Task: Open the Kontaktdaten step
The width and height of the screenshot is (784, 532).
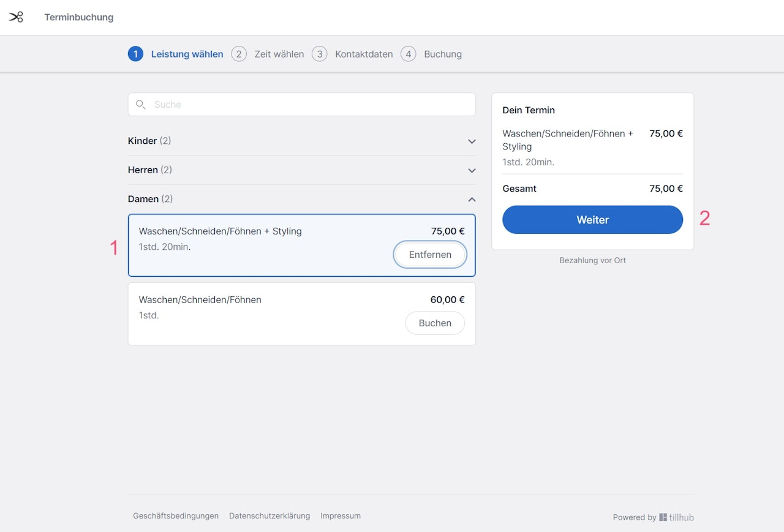Action: [364, 54]
